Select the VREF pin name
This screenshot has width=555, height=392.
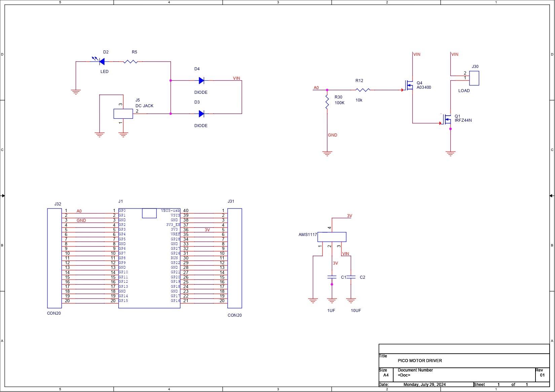click(x=175, y=234)
